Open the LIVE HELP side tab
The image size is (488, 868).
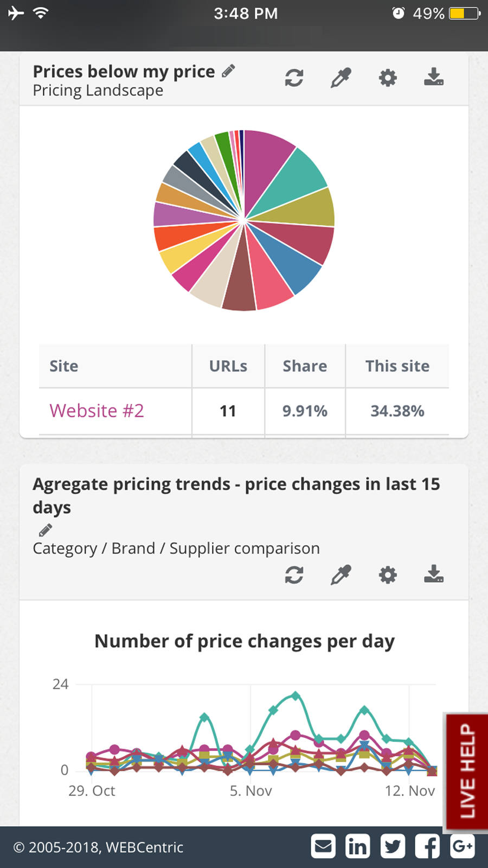[466, 771]
